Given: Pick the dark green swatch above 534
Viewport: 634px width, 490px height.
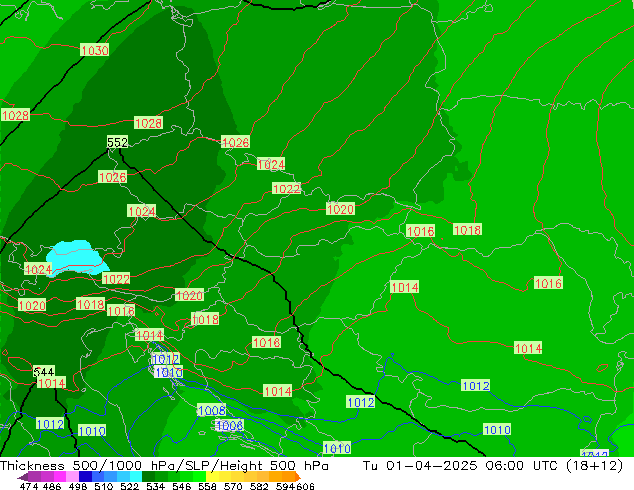Looking at the screenshot, I should (x=146, y=476).
